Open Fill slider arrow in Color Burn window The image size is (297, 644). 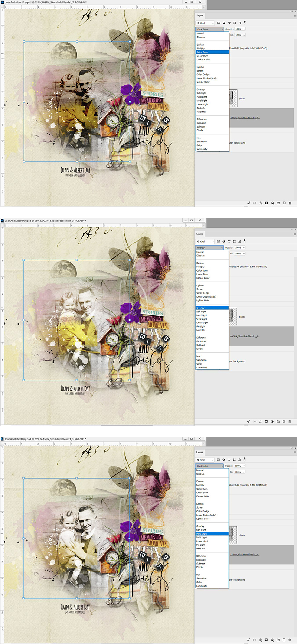pyautogui.click(x=244, y=35)
